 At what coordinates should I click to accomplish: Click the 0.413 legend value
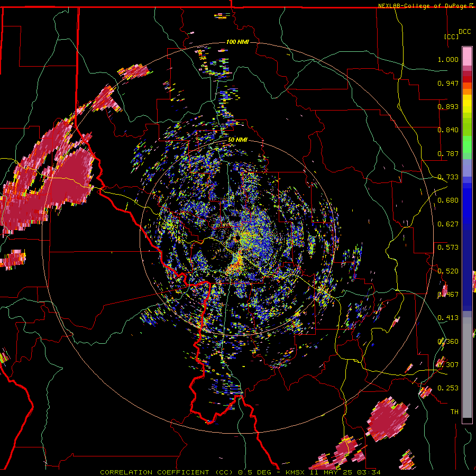tap(448, 318)
